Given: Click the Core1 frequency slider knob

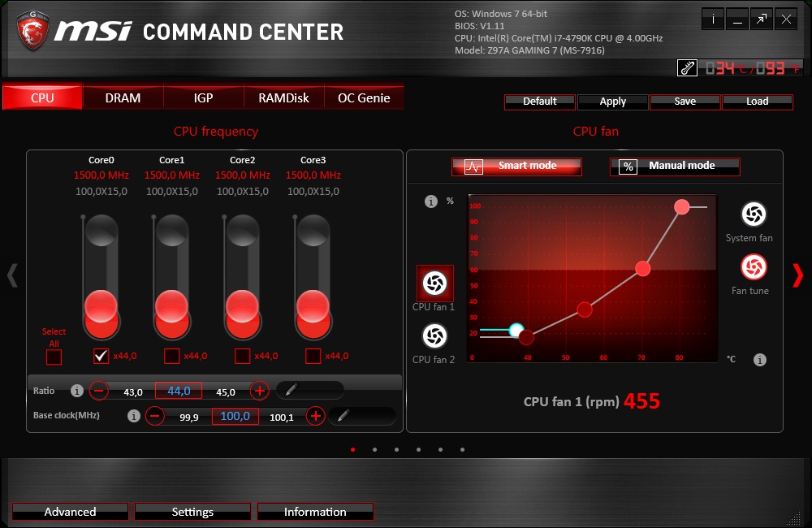Looking at the screenshot, I should tap(172, 307).
